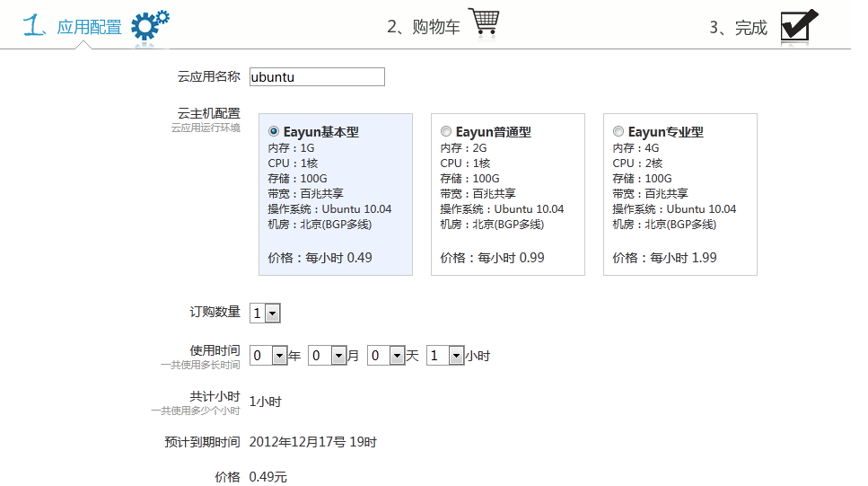Select the Eayun专业型 radio button
The image size is (868, 486).
[x=618, y=131]
